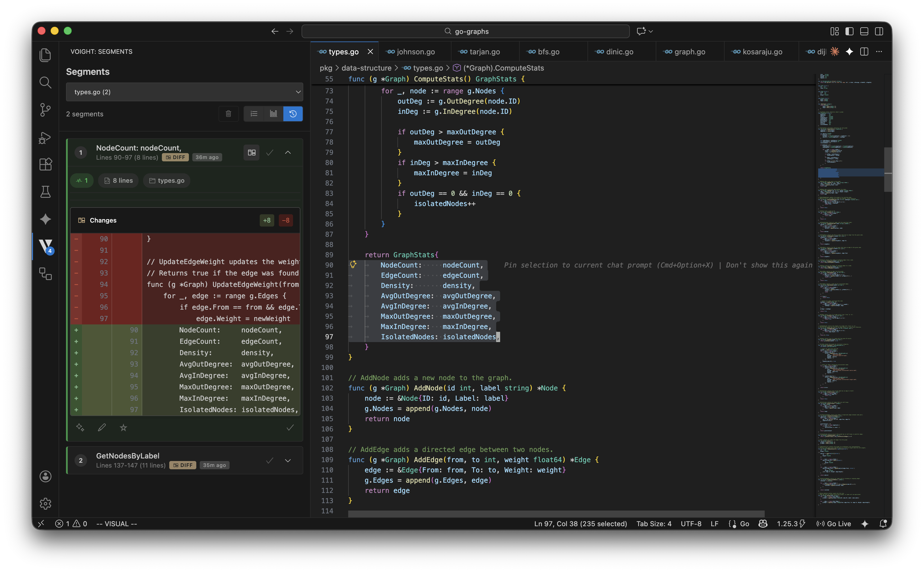Switch to the dinic.go tab
Viewport: 924px width, 572px height.
point(619,52)
